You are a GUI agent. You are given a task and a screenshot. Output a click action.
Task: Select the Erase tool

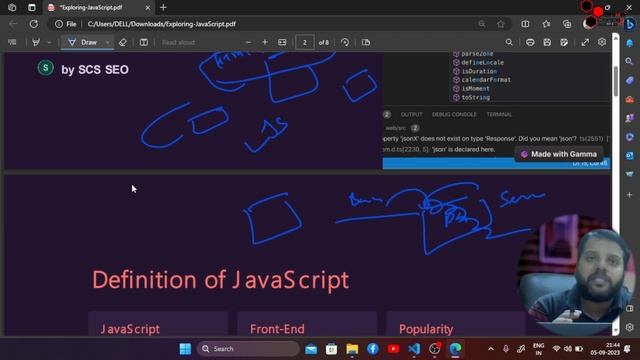tap(122, 42)
